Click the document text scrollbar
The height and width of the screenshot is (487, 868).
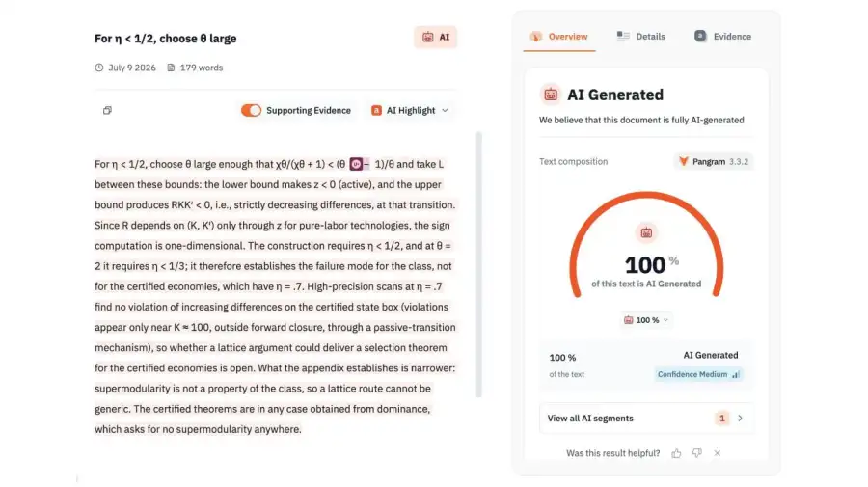478,264
